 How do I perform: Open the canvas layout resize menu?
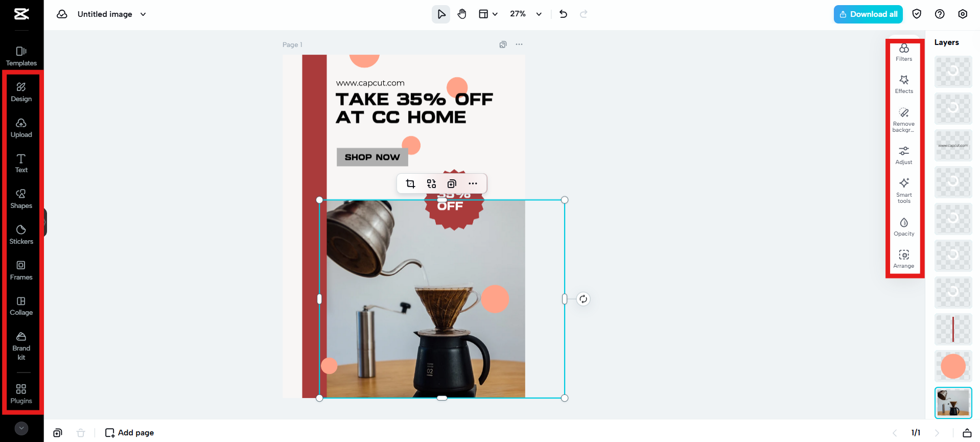tap(488, 14)
